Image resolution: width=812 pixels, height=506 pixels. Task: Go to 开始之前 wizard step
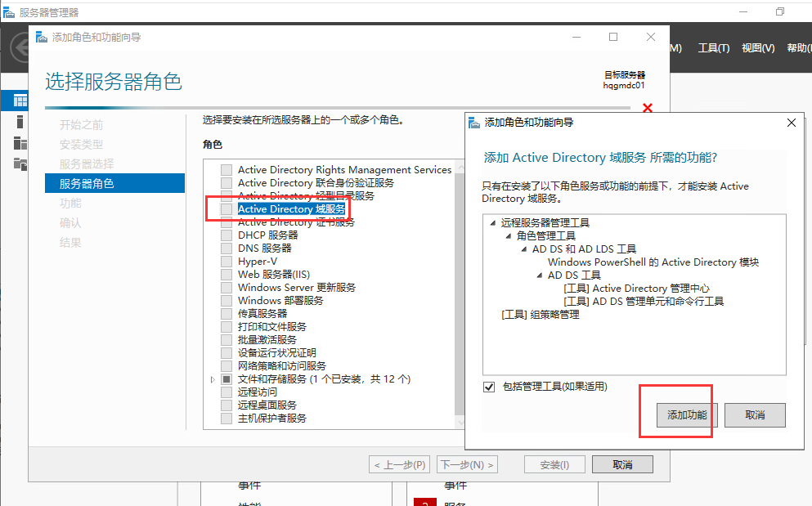[x=81, y=125]
